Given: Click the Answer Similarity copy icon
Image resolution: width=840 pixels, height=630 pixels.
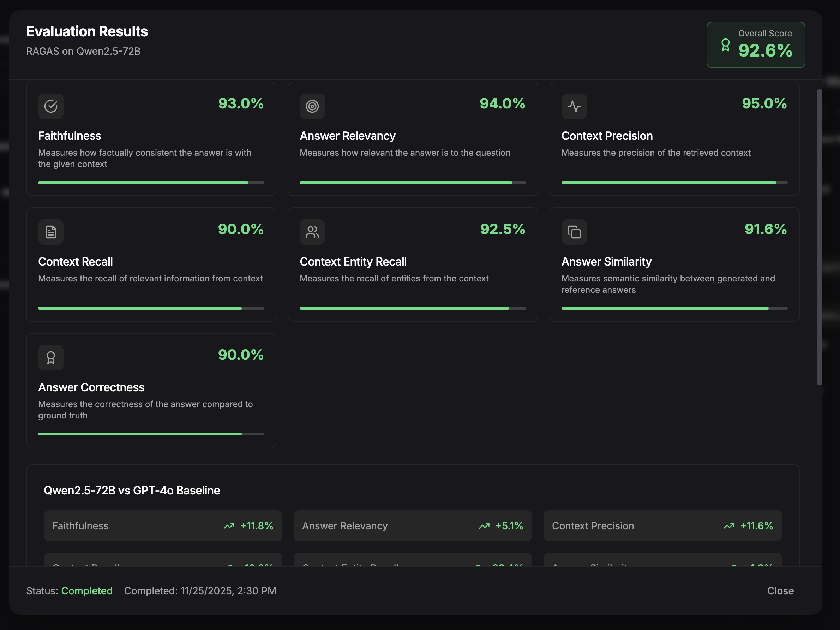Looking at the screenshot, I should coord(574,232).
